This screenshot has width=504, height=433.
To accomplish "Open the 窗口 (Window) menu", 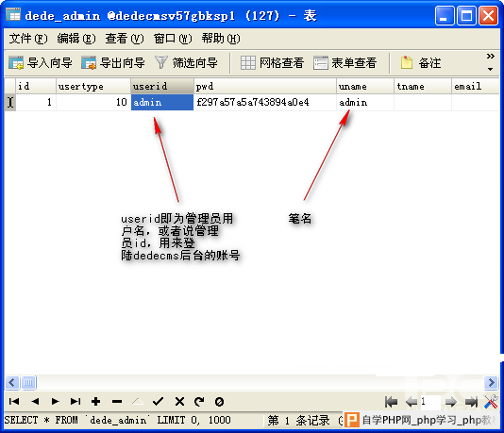I will tap(173, 39).
